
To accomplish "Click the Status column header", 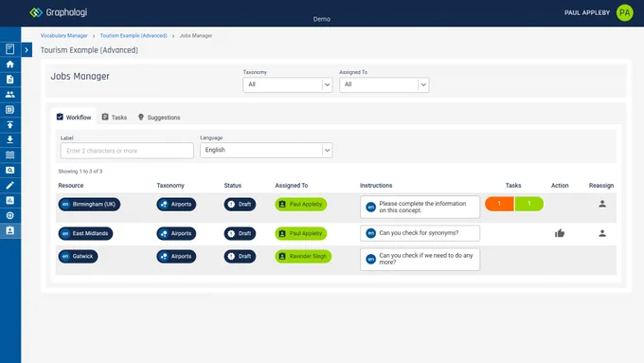I will pyautogui.click(x=232, y=186).
